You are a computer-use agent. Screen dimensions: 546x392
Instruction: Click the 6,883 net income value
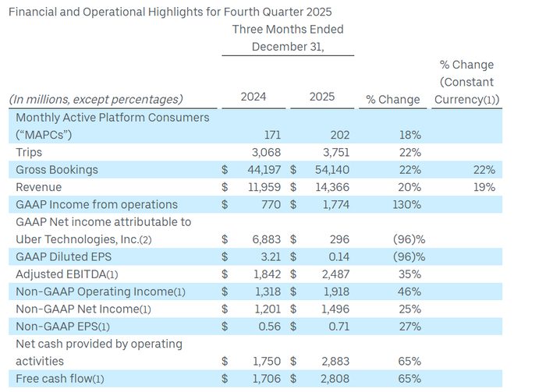[267, 239]
